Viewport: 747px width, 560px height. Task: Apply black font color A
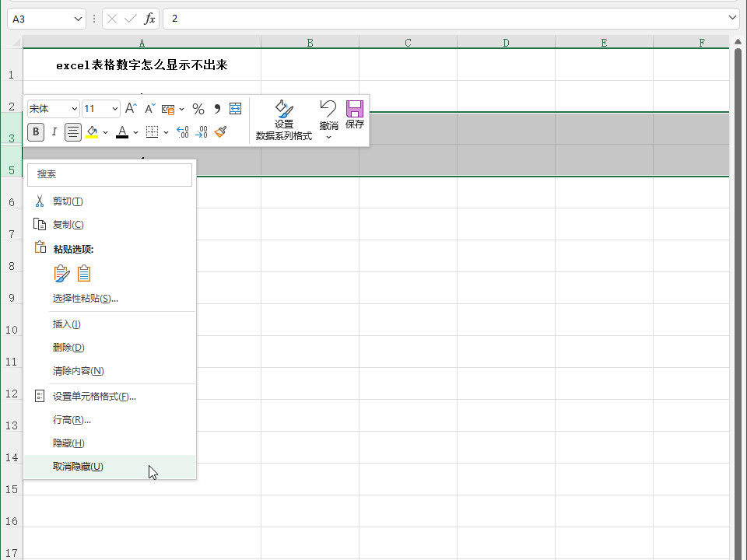point(122,132)
